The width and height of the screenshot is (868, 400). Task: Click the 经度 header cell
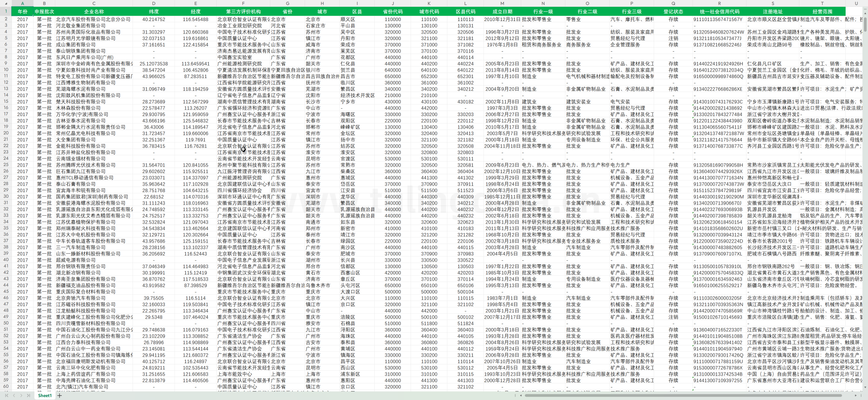click(196, 12)
